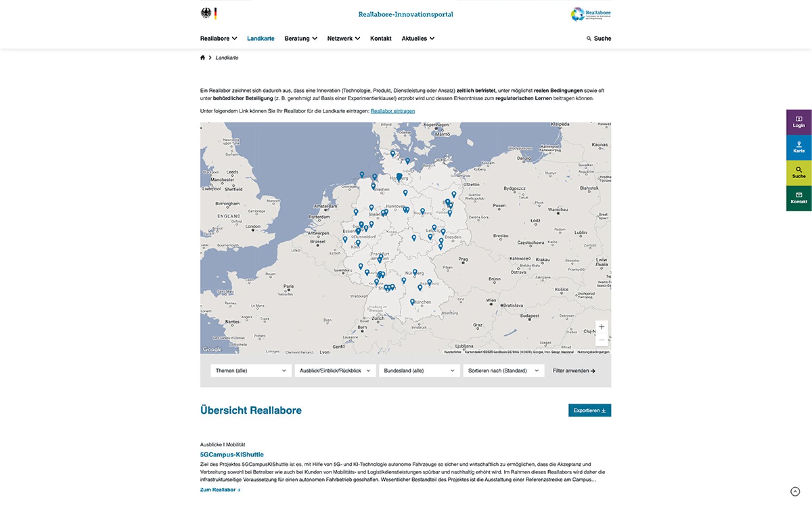
Task: Open the yellow Suche sidebar button
Action: [798, 173]
